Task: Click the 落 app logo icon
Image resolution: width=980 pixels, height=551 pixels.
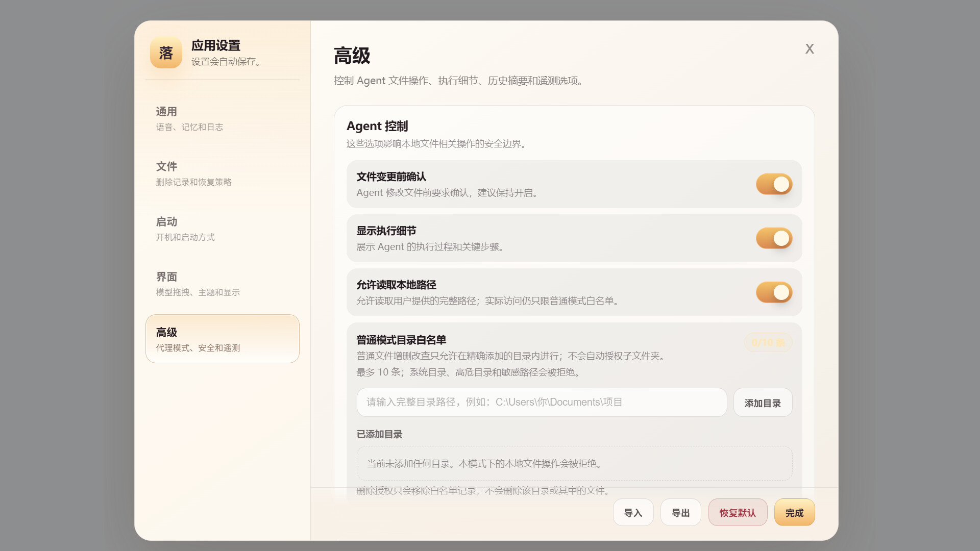Action: (x=166, y=53)
